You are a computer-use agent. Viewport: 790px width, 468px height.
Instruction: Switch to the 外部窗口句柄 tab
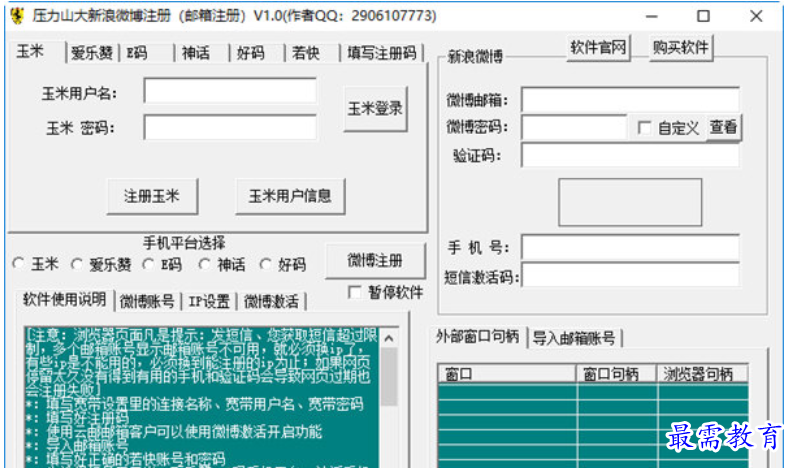pos(477,336)
